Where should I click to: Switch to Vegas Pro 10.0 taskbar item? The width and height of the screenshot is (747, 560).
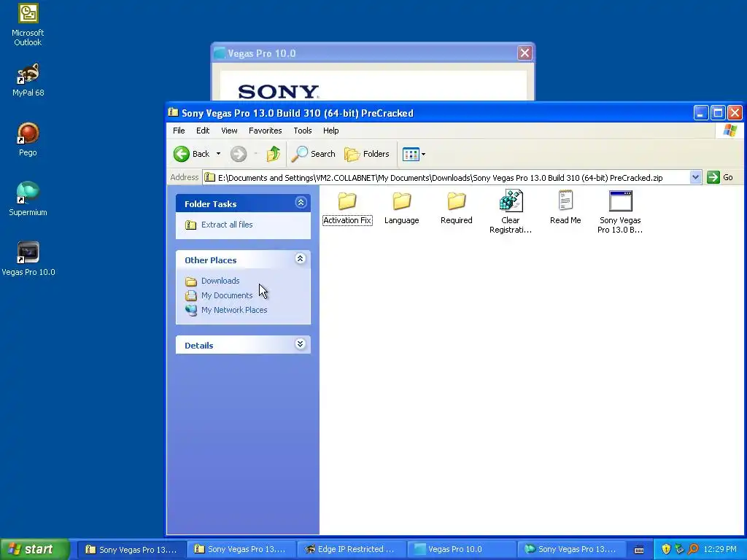coord(461,550)
